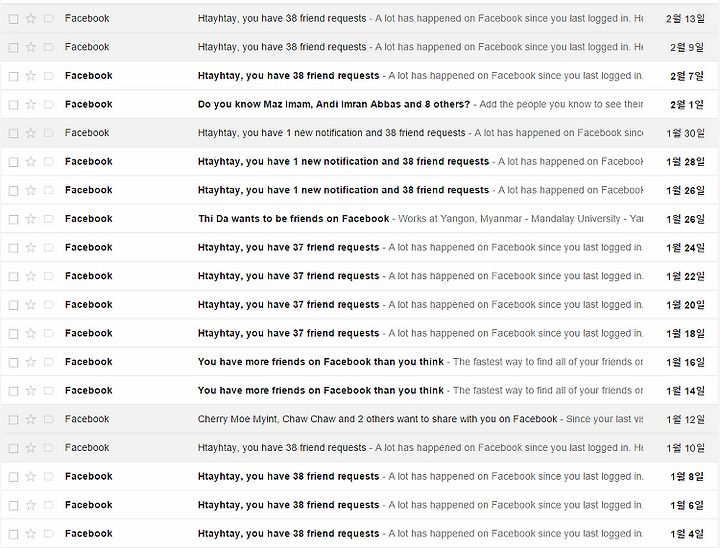Select the checkbox for the 1월 16일 email
Screen dimensions: 720x548
coord(14,362)
